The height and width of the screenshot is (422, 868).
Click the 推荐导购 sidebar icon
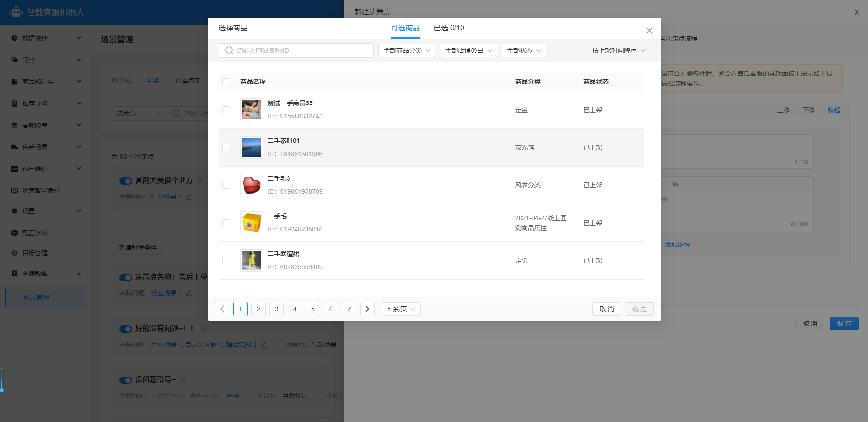click(15, 103)
